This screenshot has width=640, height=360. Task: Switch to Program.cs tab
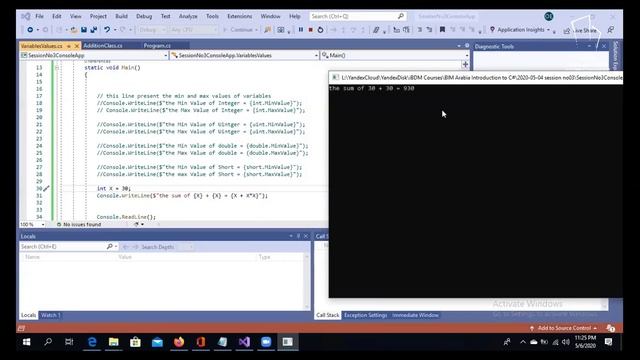click(x=157, y=46)
